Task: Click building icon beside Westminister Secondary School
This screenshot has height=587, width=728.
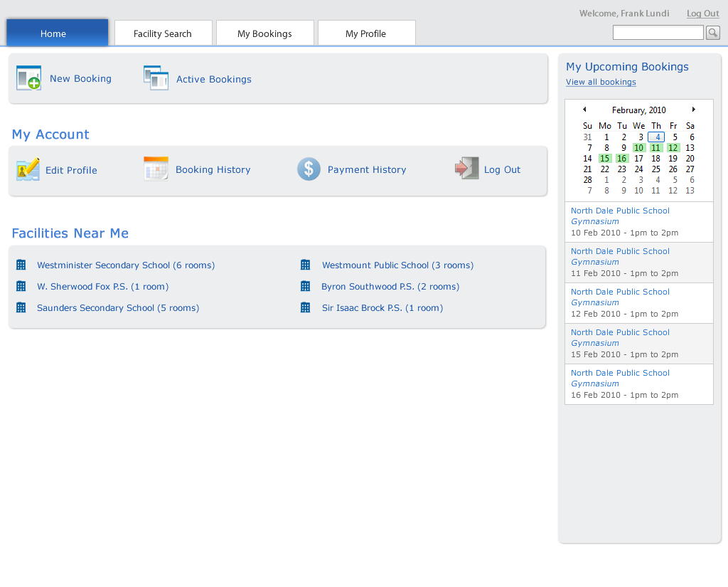Action: tap(21, 265)
